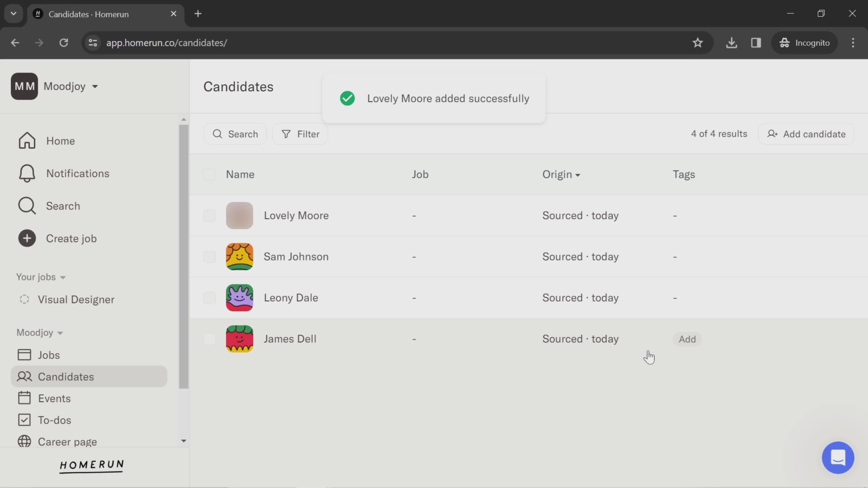Click the Add candidate button
Screen dimensions: 868x488
pos(808,134)
